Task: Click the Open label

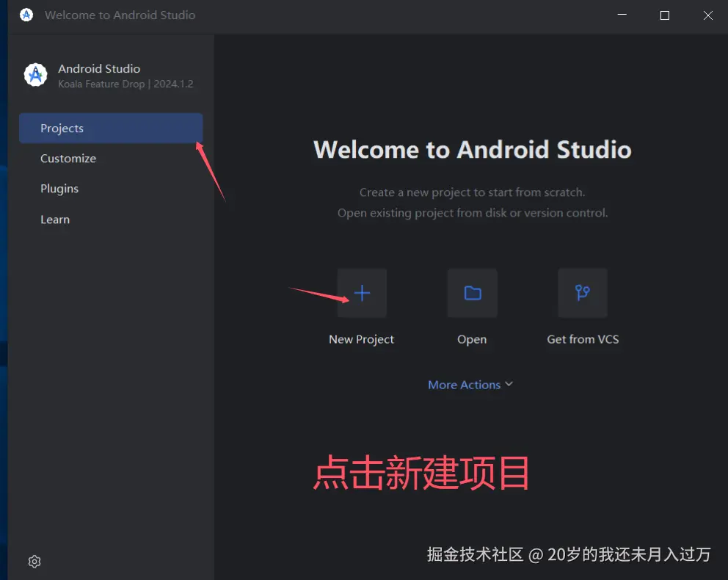Action: [x=472, y=339]
